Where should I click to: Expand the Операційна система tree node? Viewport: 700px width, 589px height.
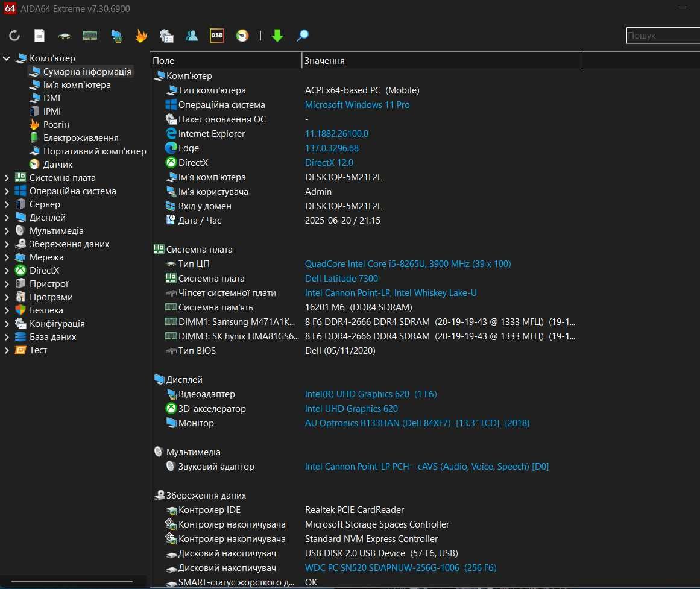point(6,191)
